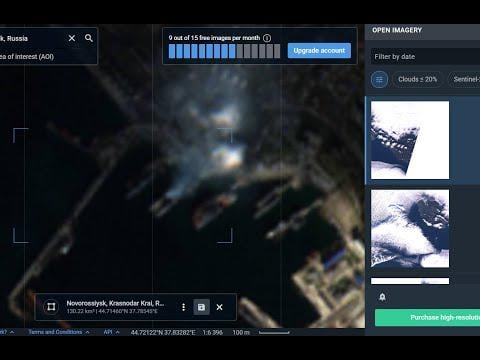
Task: Close the Novorossiysk AOI bar
Action: coord(219,307)
